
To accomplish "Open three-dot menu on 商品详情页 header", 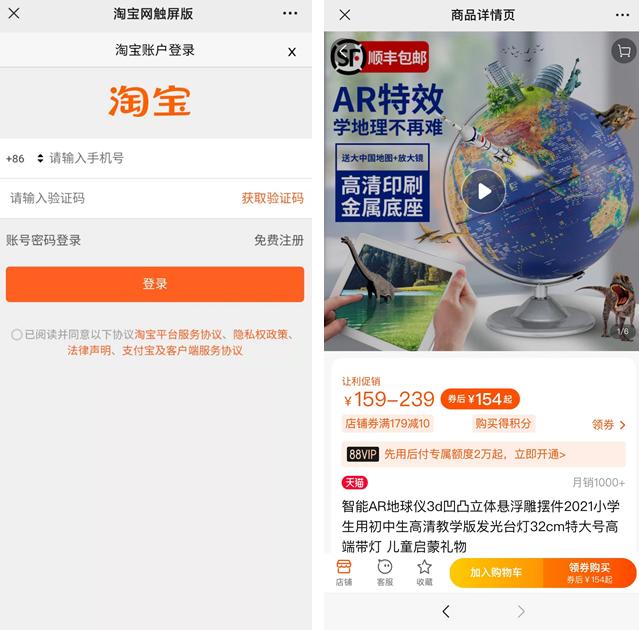I will tap(622, 15).
